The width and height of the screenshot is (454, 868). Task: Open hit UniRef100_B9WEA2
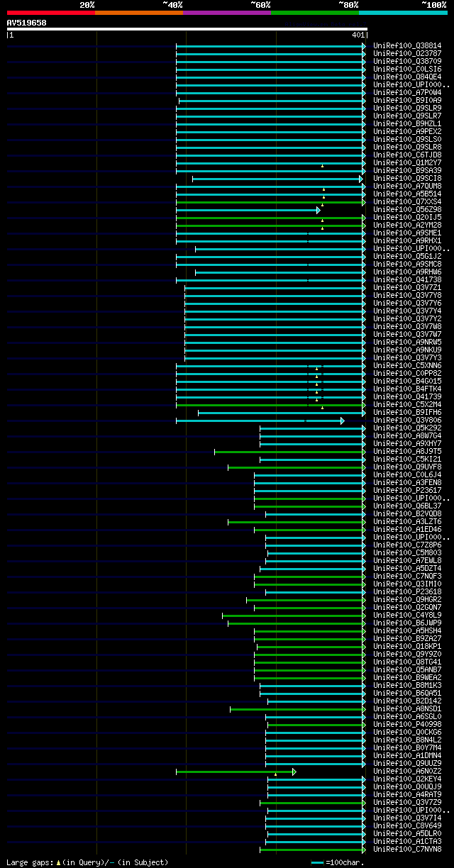pyautogui.click(x=407, y=678)
